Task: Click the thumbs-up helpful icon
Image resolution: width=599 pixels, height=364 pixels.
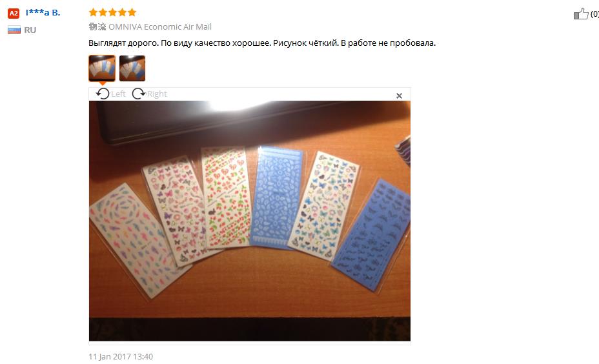Action: (x=581, y=14)
